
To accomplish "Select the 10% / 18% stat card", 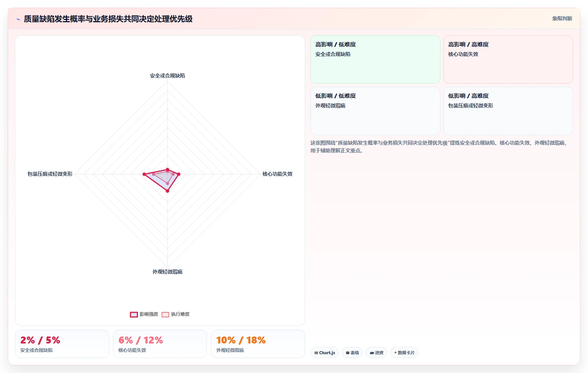I will (x=258, y=344).
